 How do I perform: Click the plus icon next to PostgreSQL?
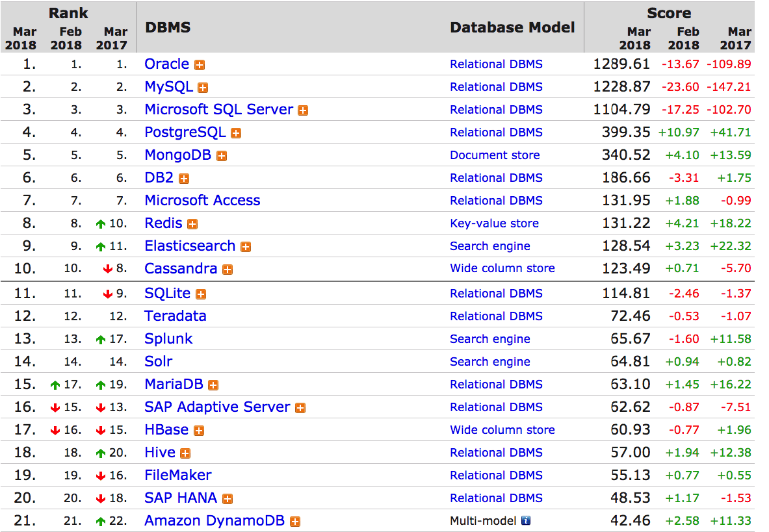pyautogui.click(x=236, y=133)
